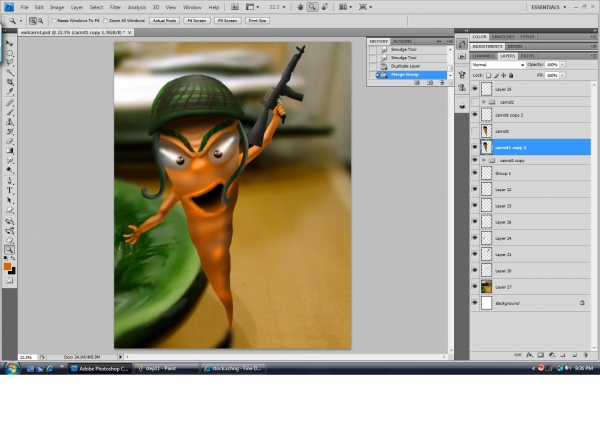
Task: Click the Print Size button
Action: click(x=257, y=21)
